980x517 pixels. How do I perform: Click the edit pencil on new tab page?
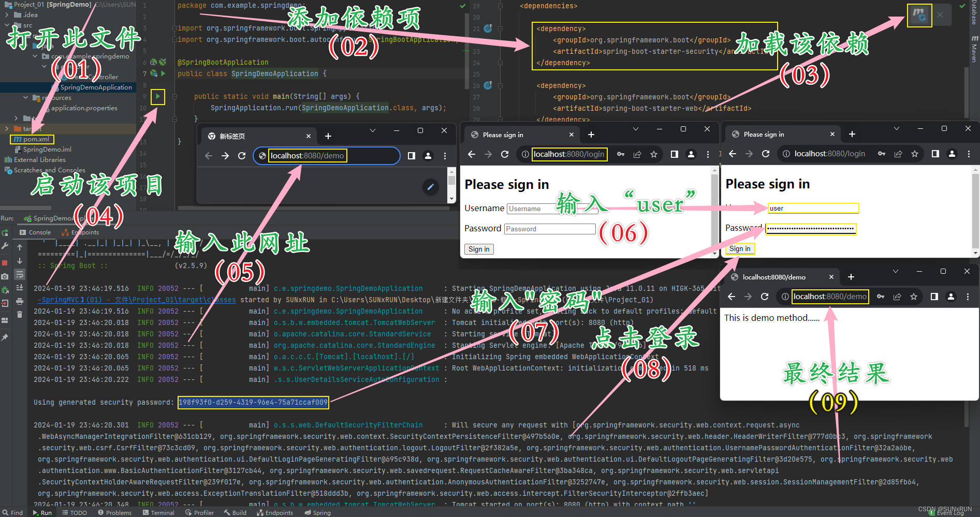[x=430, y=187]
